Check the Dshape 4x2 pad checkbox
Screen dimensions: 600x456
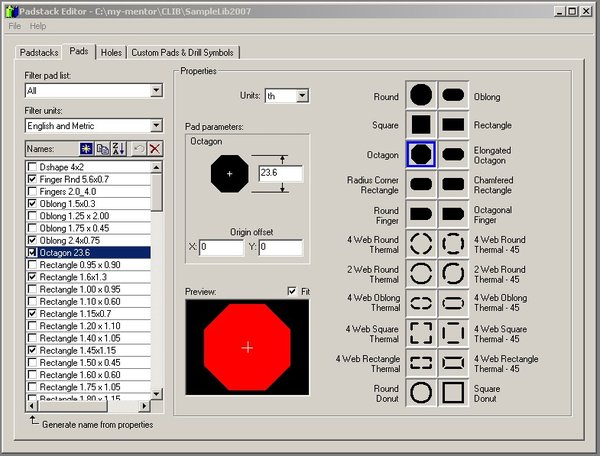pyautogui.click(x=33, y=167)
